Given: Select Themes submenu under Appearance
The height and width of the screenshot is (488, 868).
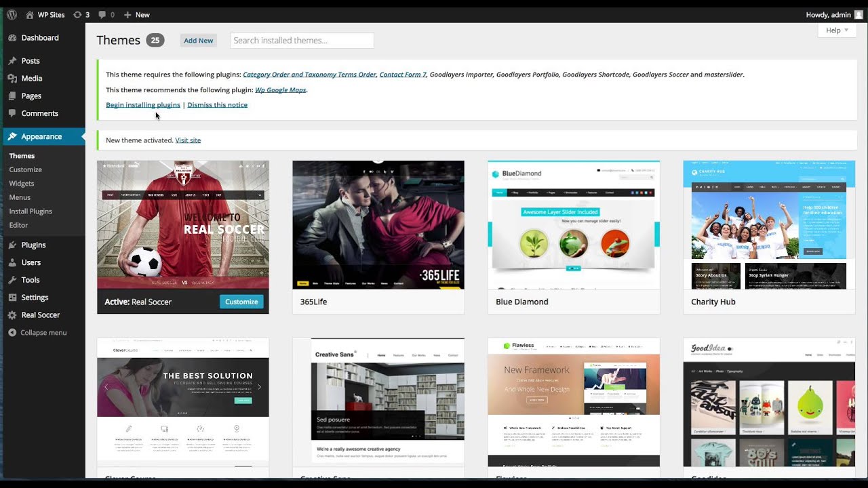Looking at the screenshot, I should click(x=22, y=156).
